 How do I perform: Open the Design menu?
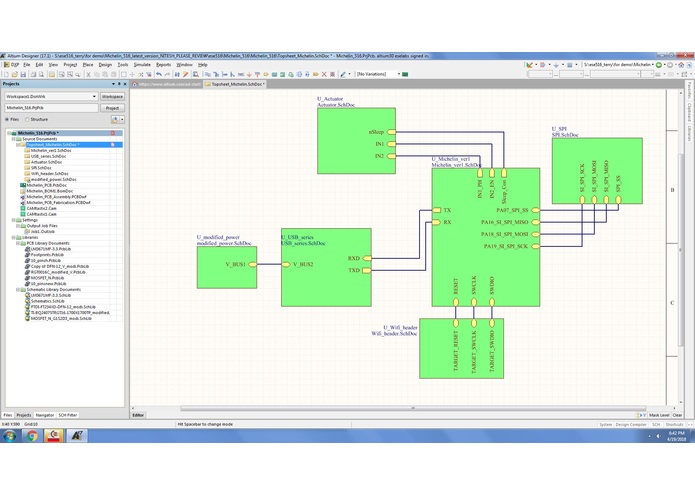105,65
